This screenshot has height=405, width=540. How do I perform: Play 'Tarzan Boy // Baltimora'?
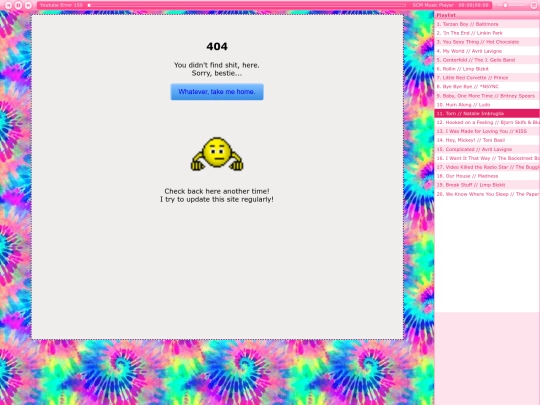pyautogui.click(x=487, y=24)
